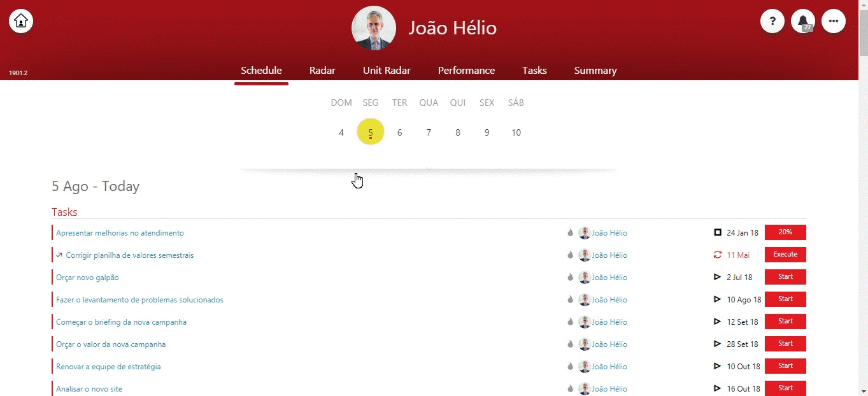This screenshot has width=868, height=396.
Task: Open the home icon button
Action: (x=21, y=21)
